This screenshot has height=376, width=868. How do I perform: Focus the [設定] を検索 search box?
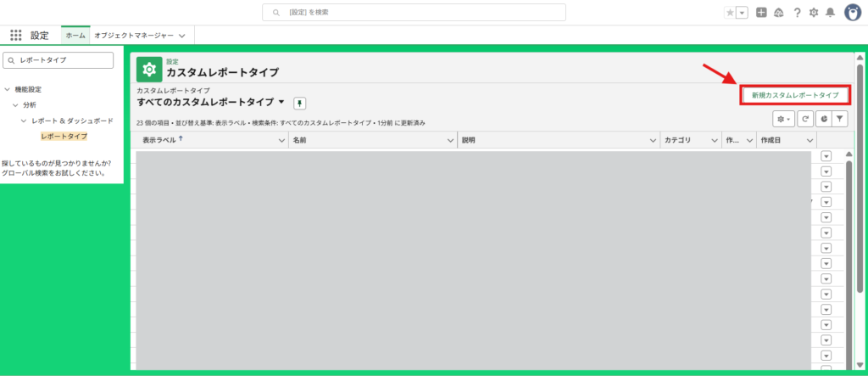(x=414, y=12)
